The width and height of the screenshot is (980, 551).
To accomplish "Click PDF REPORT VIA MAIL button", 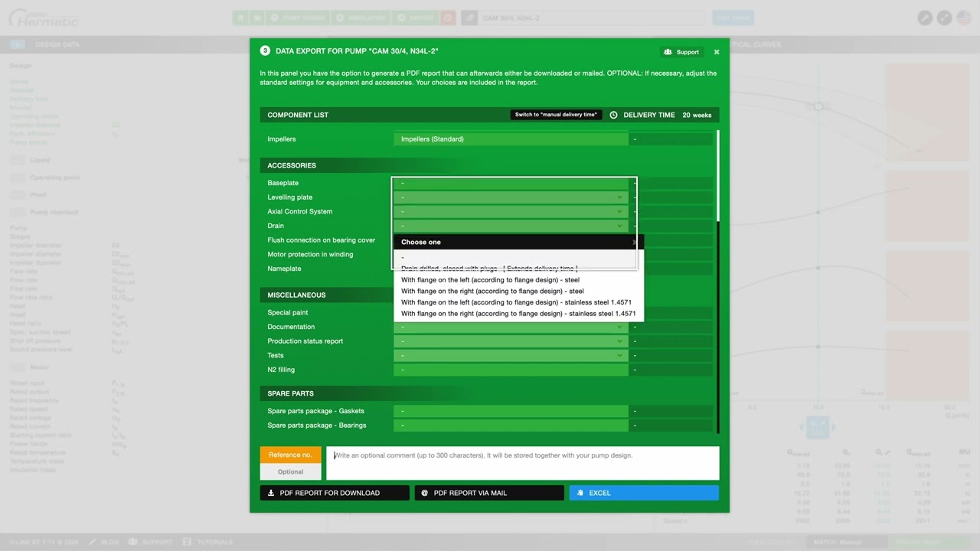I will pos(489,493).
